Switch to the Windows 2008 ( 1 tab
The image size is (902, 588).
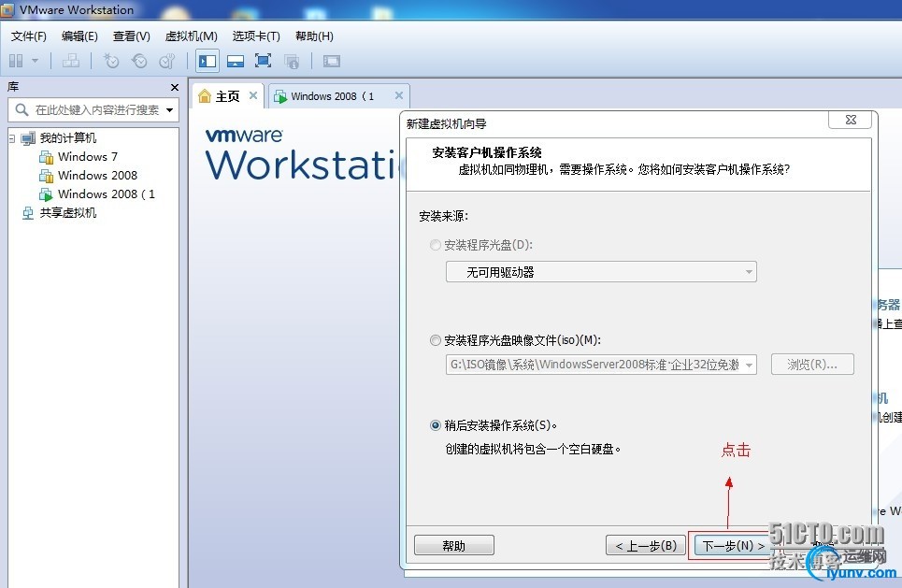[x=332, y=96]
